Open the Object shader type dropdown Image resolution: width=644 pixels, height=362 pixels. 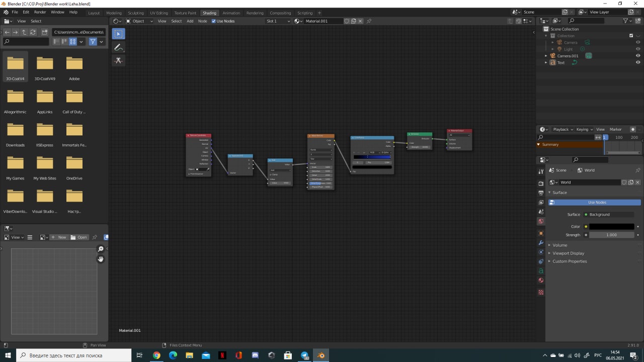140,21
